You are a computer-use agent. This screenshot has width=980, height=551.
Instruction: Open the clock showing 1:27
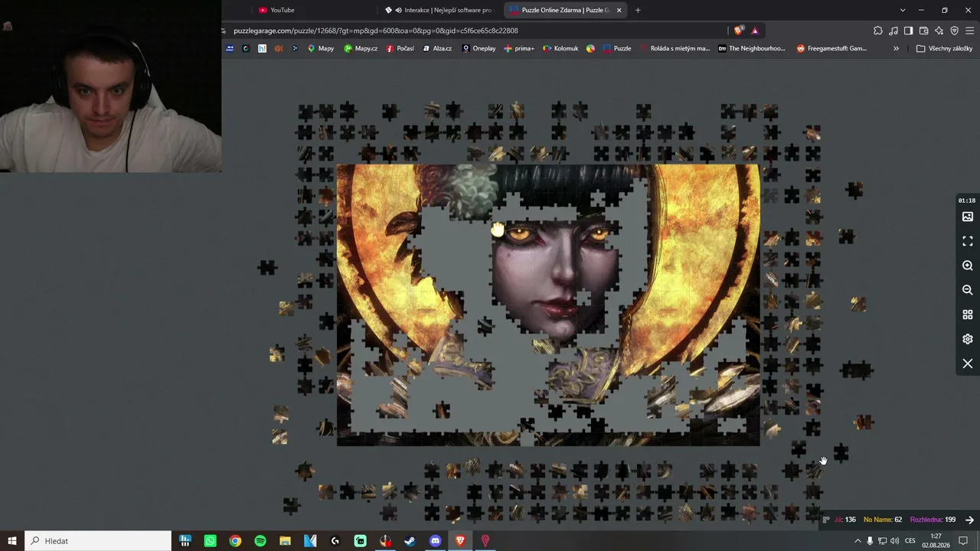936,541
